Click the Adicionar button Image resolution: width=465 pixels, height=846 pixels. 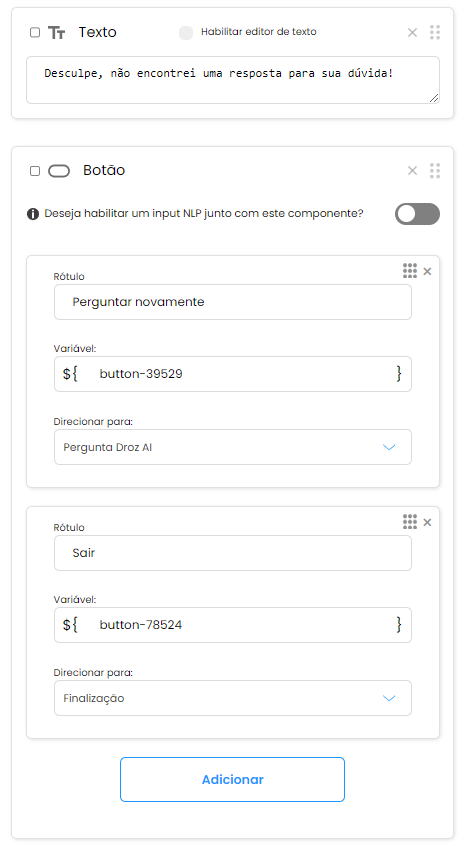pyautogui.click(x=232, y=780)
